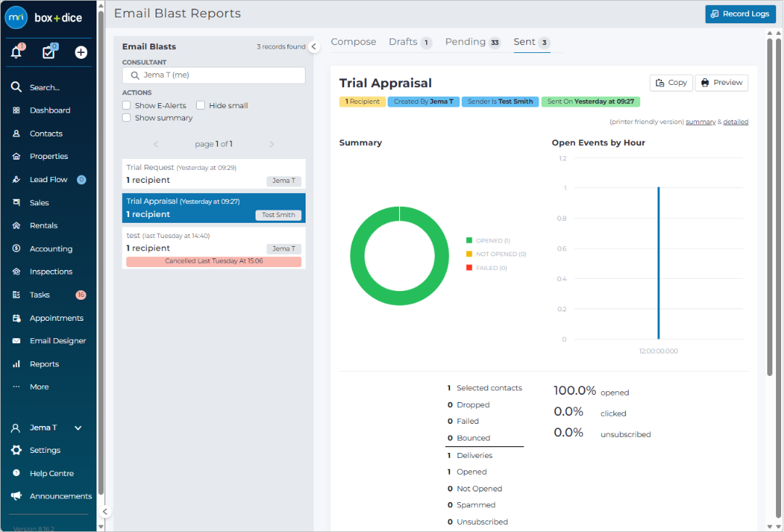
Task: Open Lead Flow from the sidebar
Action: click(x=49, y=179)
